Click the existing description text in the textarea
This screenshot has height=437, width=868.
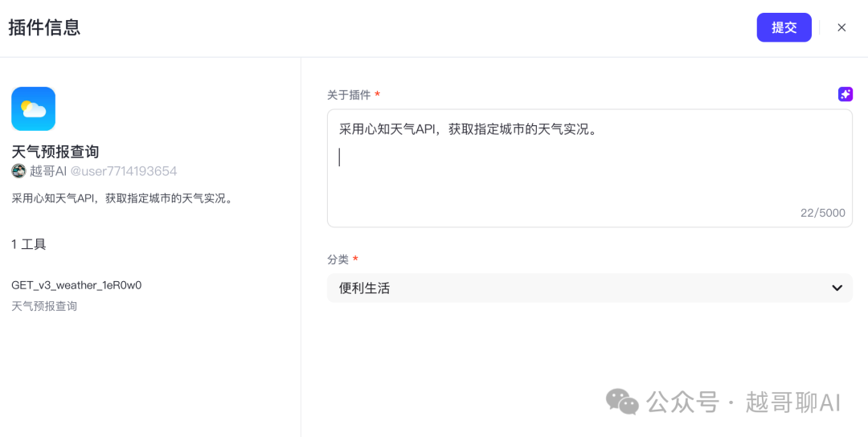pyautogui.click(x=469, y=130)
